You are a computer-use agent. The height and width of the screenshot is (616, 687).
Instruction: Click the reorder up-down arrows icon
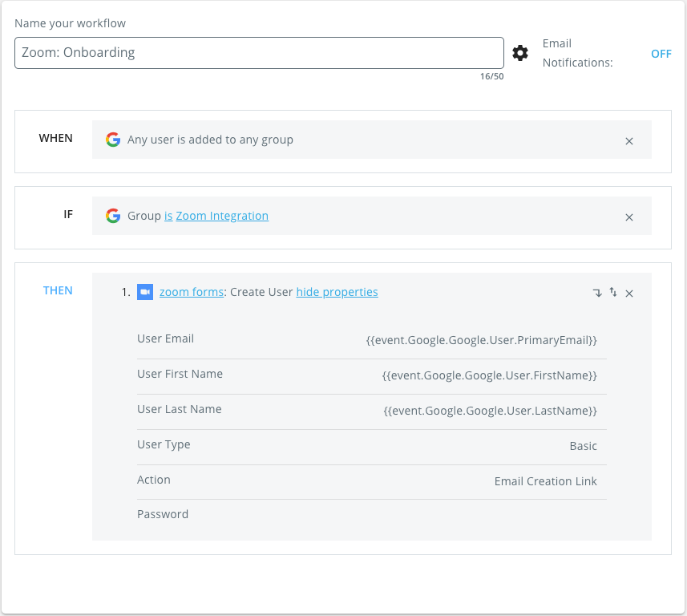[613, 293]
